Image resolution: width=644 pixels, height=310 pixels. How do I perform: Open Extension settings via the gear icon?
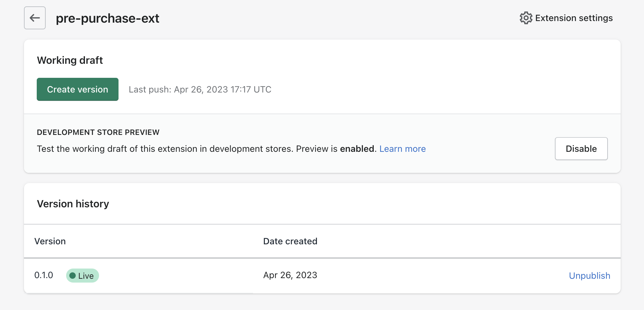tap(525, 18)
